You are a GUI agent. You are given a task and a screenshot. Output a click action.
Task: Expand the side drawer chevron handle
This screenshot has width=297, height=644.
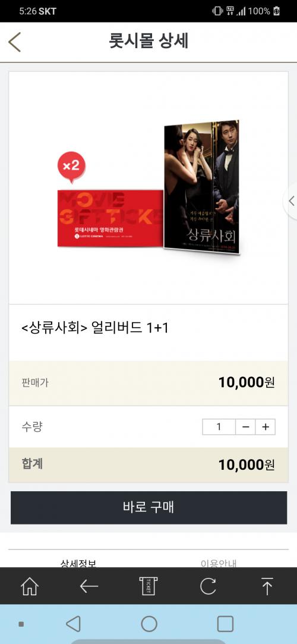(291, 201)
